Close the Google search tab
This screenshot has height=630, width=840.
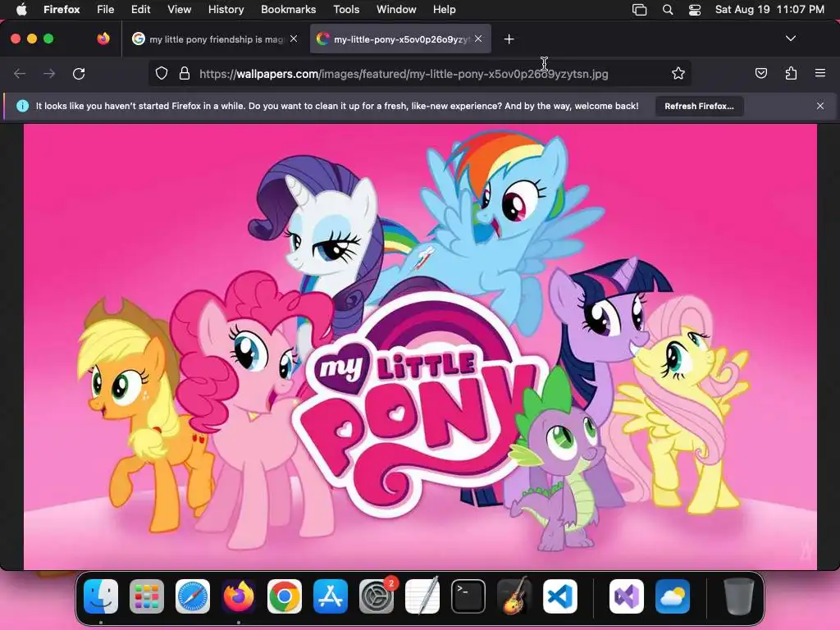click(294, 39)
